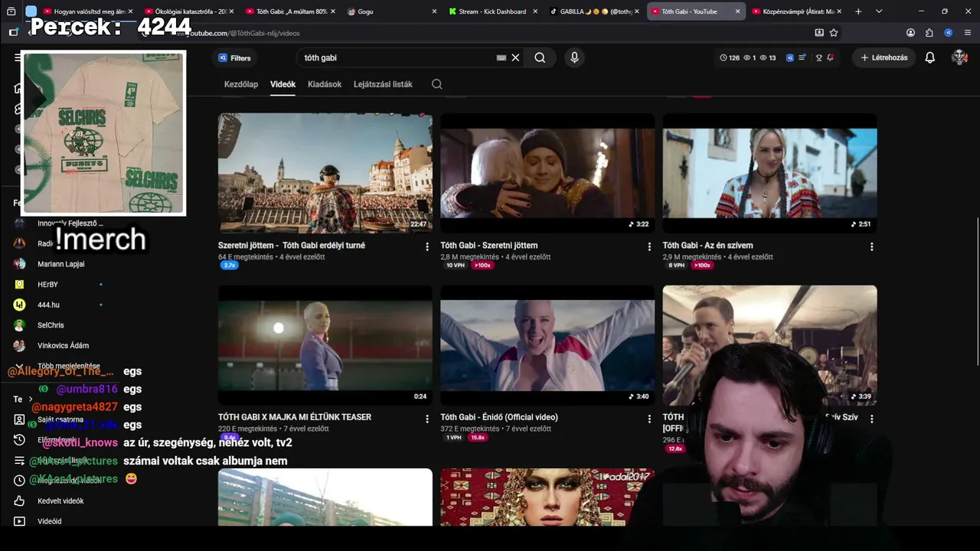Open the on-screen keyboard icon in search box

tap(501, 57)
